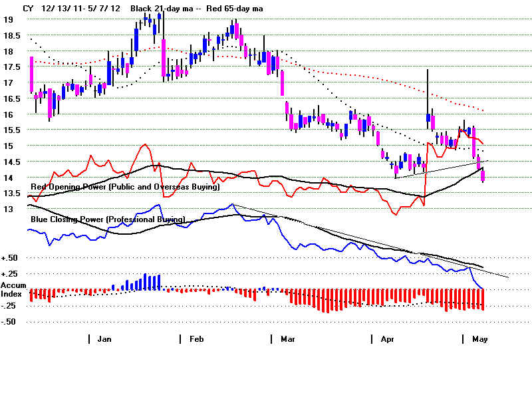Select the Mar month marker

coord(287,338)
